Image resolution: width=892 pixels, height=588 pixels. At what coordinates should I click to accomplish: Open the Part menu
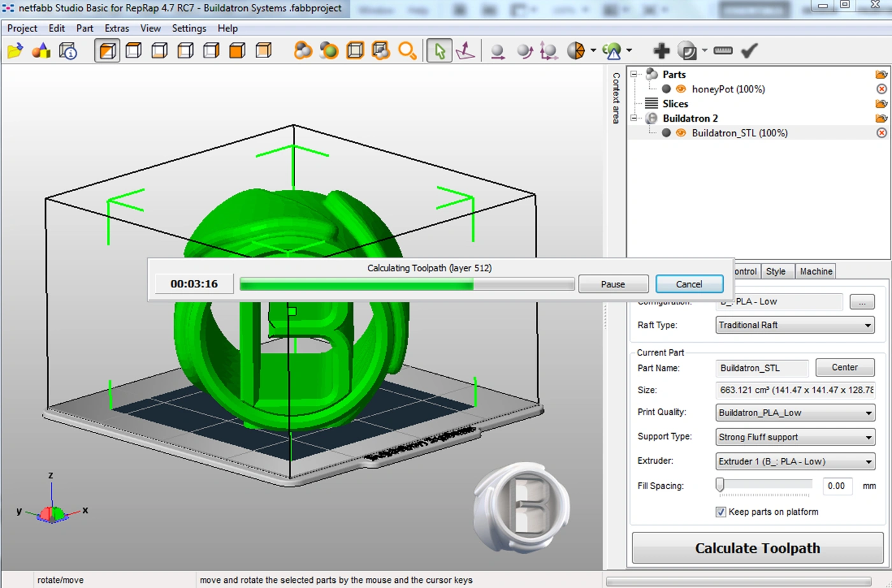pyautogui.click(x=85, y=29)
